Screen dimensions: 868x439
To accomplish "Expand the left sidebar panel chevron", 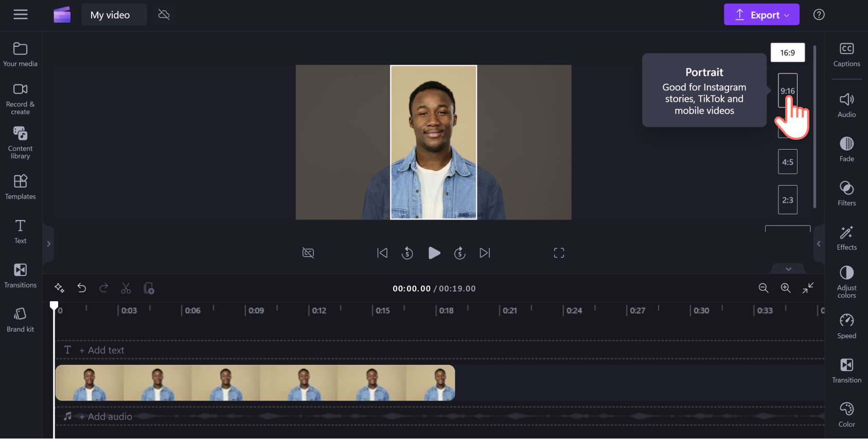I will [48, 244].
